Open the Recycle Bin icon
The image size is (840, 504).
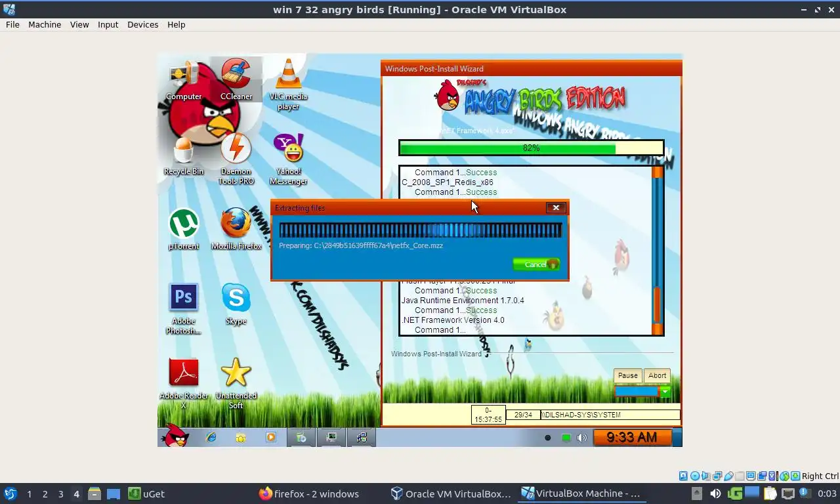point(184,155)
